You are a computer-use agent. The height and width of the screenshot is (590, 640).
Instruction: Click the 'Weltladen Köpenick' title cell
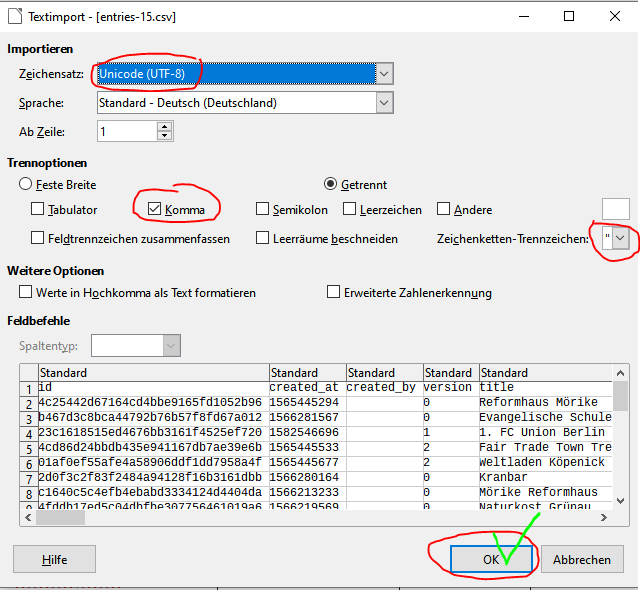pyautogui.click(x=546, y=463)
